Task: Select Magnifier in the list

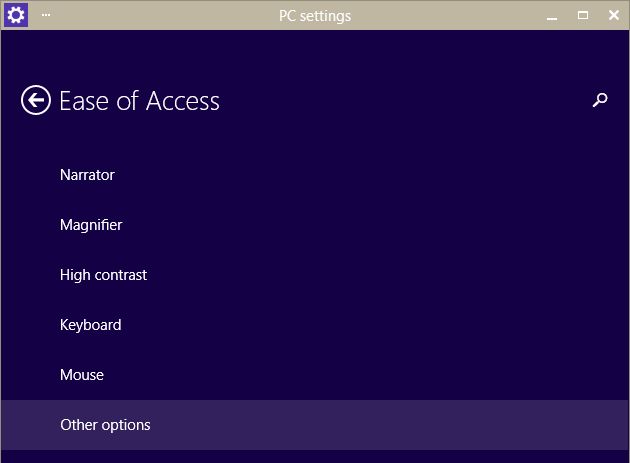Action: [x=91, y=225]
